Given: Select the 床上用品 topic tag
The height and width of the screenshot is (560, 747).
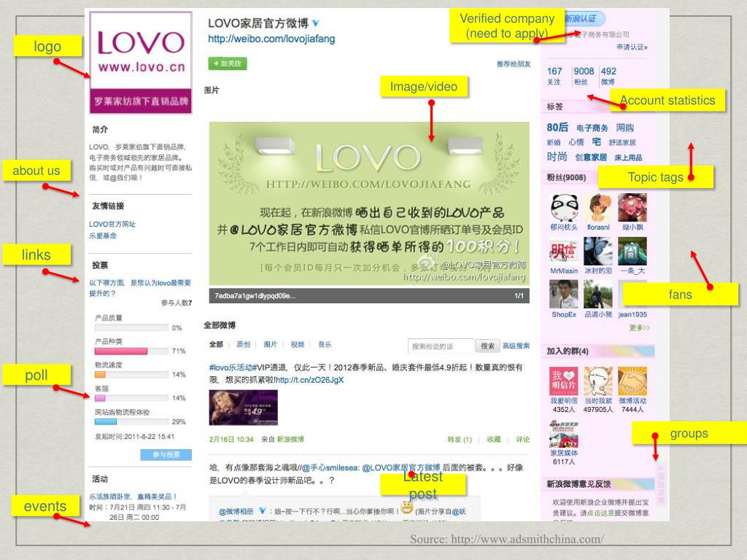Looking at the screenshot, I should (x=628, y=157).
